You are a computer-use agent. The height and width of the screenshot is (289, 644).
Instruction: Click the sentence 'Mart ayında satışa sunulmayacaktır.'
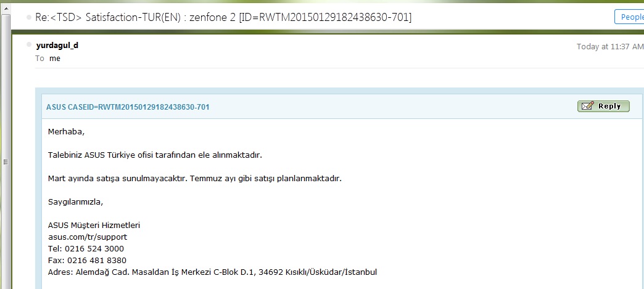[x=118, y=179]
